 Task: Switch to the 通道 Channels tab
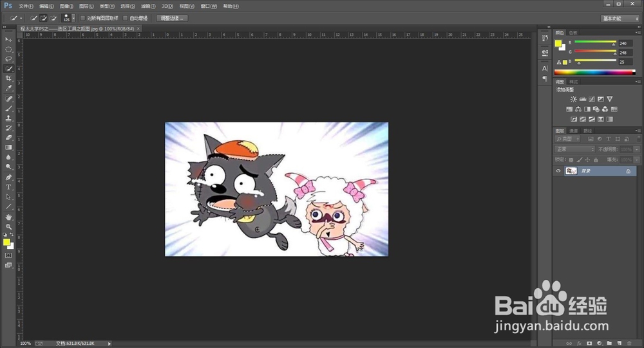(574, 131)
